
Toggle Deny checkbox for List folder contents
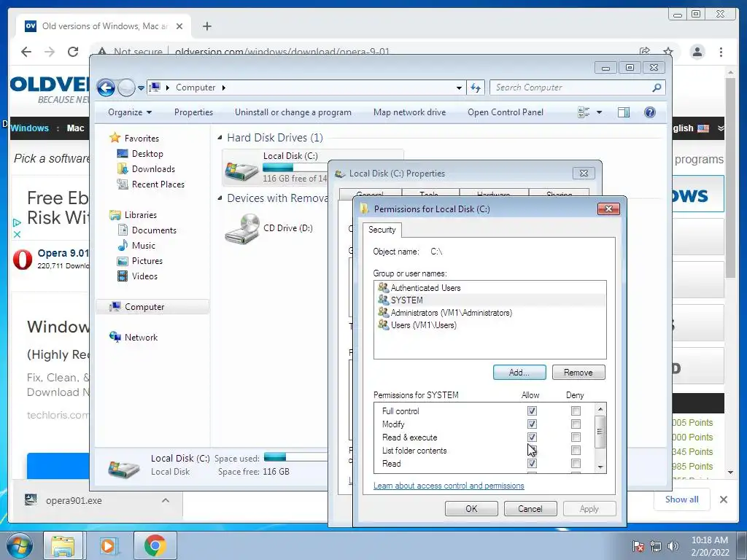pos(576,450)
